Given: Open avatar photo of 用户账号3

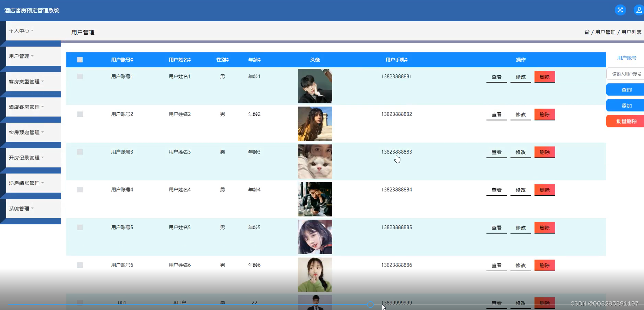Looking at the screenshot, I should click(x=315, y=161).
